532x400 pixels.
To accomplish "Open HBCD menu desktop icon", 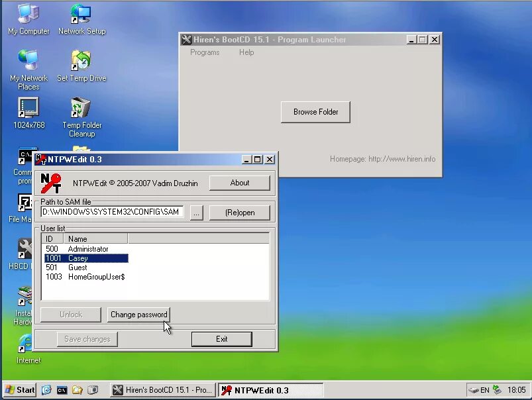I will [x=21, y=254].
